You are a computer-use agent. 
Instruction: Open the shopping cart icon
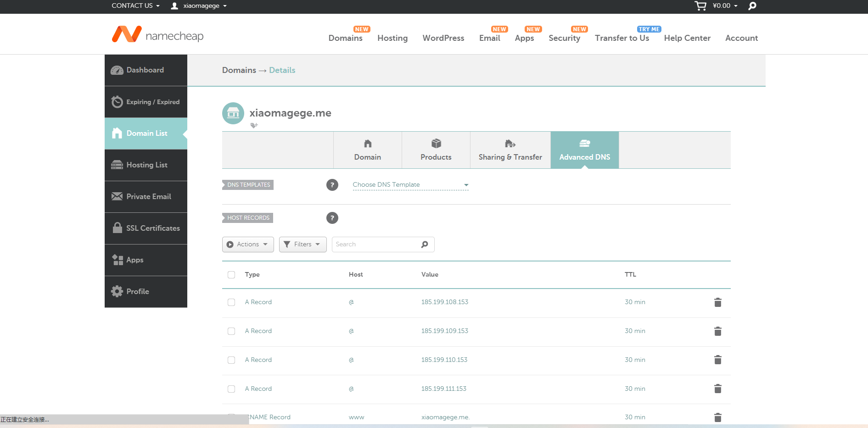(700, 6)
